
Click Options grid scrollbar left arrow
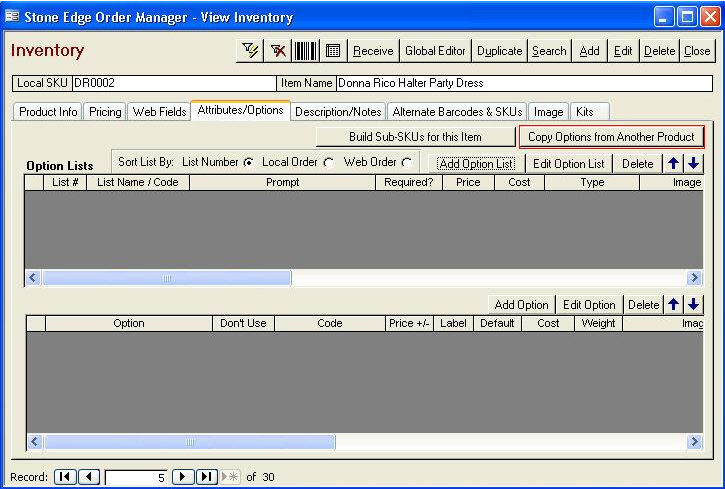click(35, 442)
